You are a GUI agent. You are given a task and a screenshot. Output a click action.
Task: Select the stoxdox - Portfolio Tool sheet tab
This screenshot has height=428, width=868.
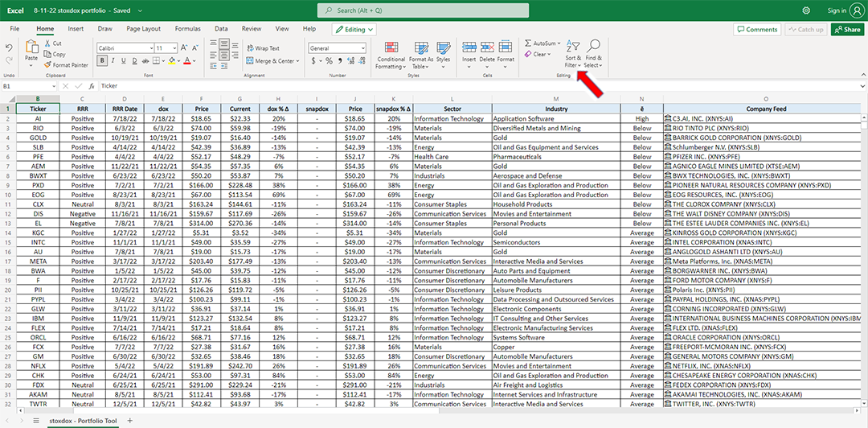click(x=83, y=421)
